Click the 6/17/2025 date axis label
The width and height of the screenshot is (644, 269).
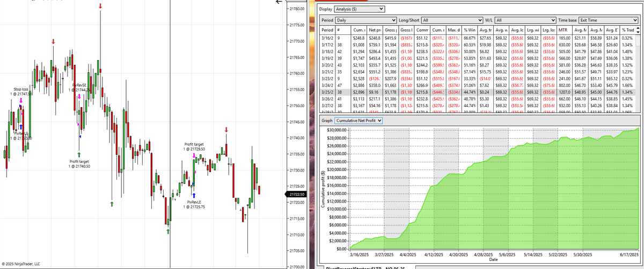tap(629, 255)
